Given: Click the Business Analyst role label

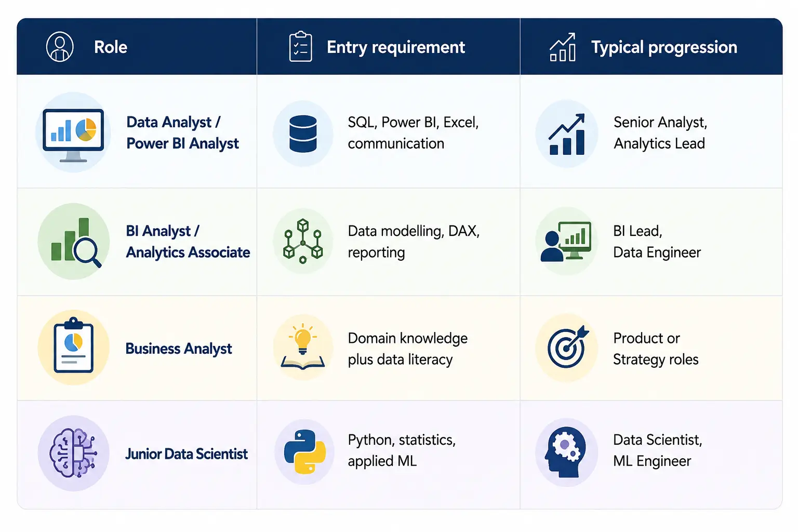Looking at the screenshot, I should (179, 349).
